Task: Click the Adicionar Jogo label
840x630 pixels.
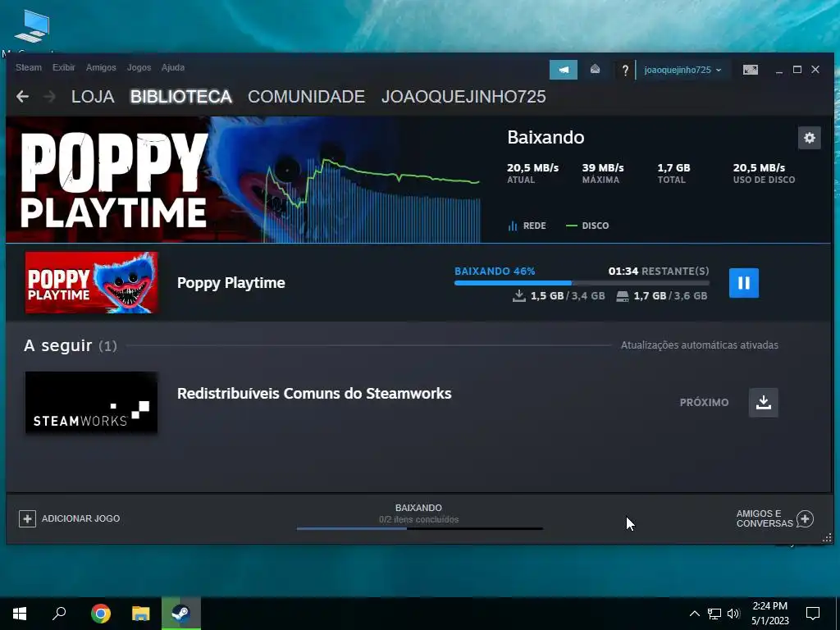Action: coord(81,518)
